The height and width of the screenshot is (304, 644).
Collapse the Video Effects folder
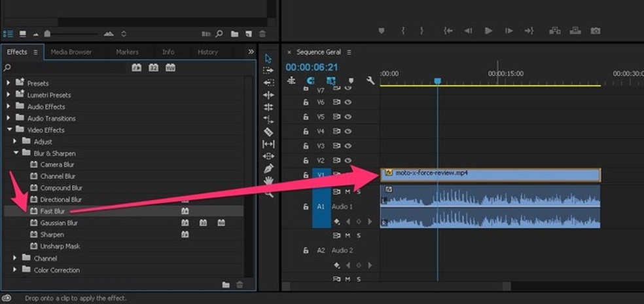pos(10,130)
